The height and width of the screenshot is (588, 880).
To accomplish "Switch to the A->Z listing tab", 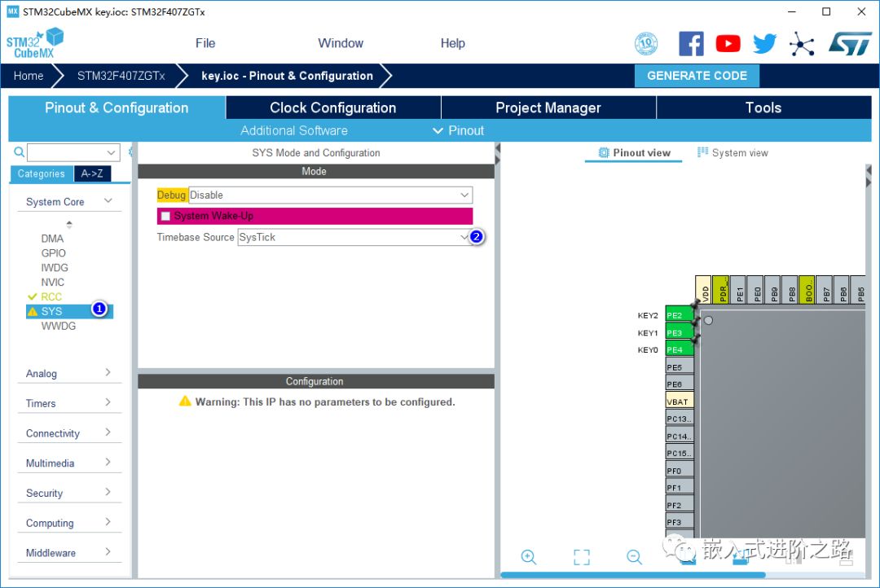I will tap(92, 173).
